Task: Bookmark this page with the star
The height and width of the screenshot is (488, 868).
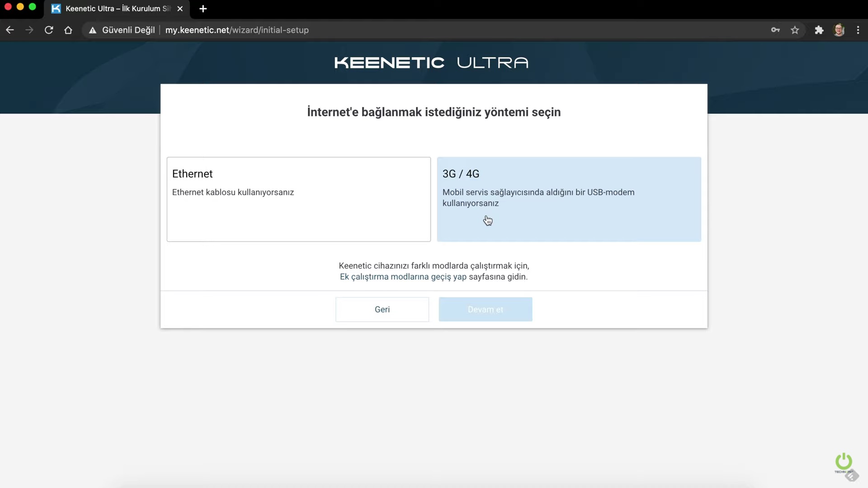Action: pos(795,30)
